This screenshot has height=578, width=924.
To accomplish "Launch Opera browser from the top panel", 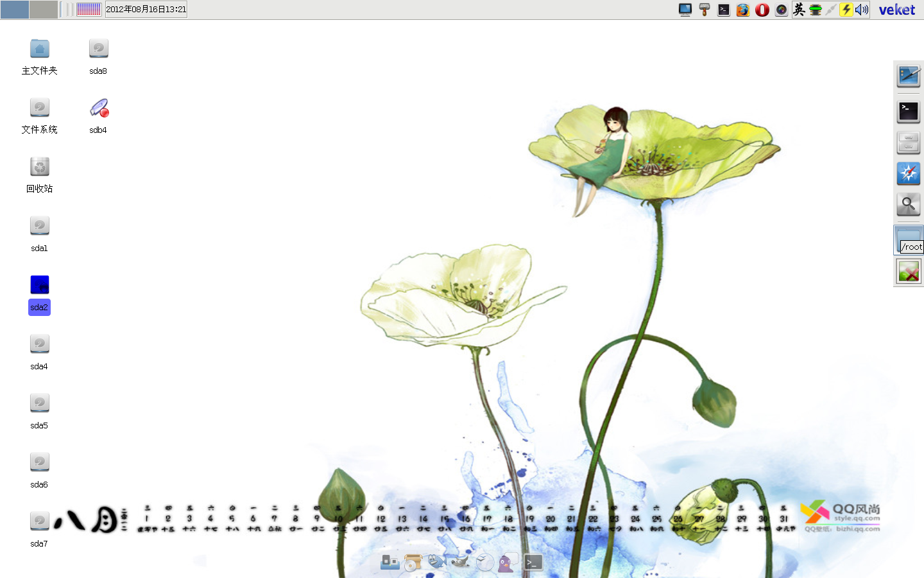I will coord(762,10).
